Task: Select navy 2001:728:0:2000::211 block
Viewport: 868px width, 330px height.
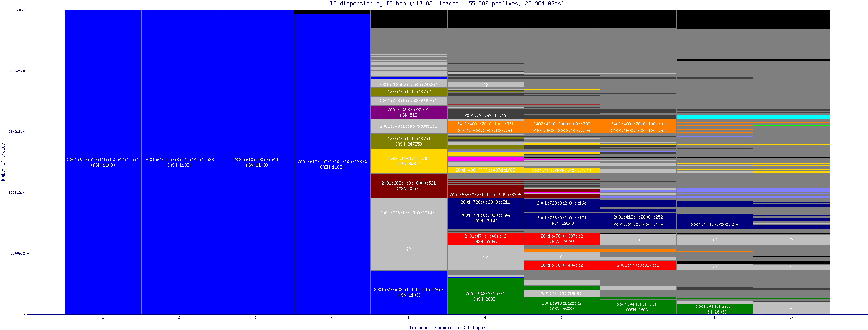Action: coord(485,202)
